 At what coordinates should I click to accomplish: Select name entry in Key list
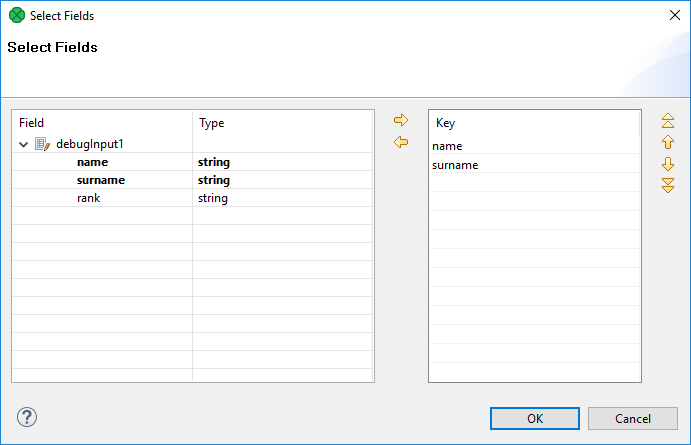pos(447,146)
